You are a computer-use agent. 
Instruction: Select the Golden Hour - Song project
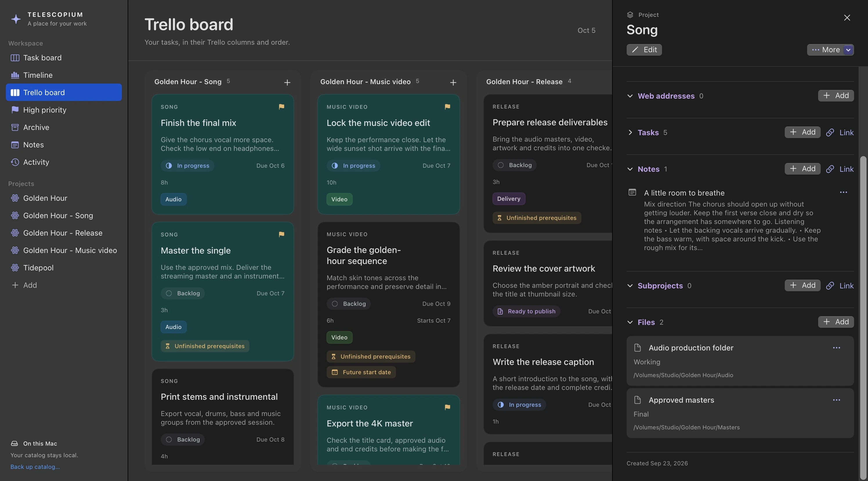[64, 215]
